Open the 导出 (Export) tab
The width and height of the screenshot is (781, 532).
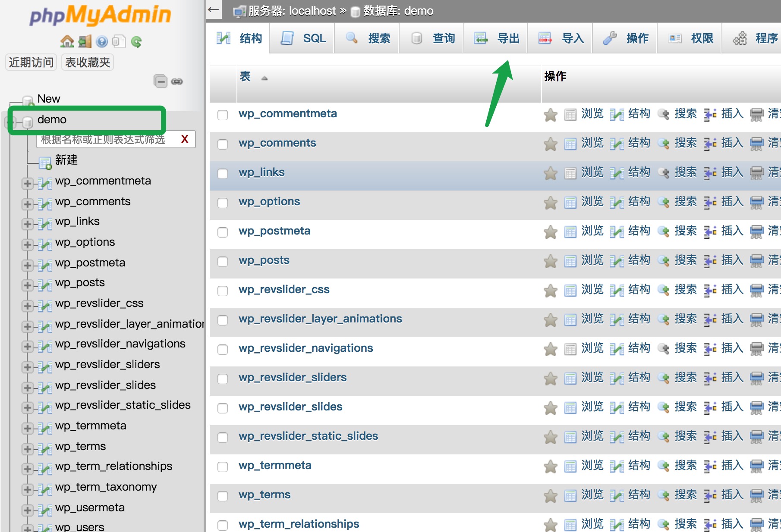coord(496,38)
